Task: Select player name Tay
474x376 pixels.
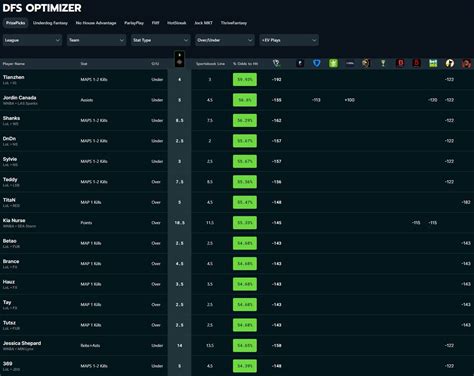Action: coord(7,302)
